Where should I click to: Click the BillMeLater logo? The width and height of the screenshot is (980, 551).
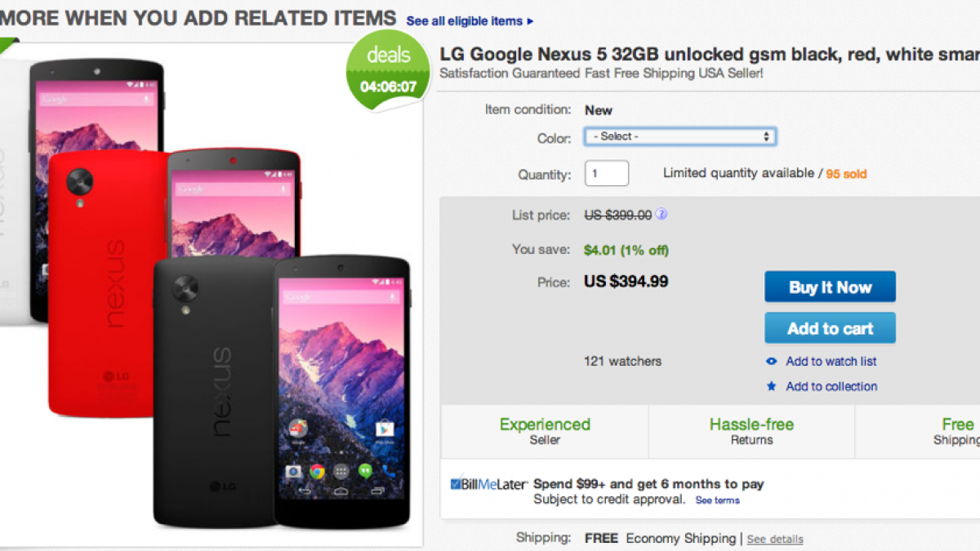489,484
